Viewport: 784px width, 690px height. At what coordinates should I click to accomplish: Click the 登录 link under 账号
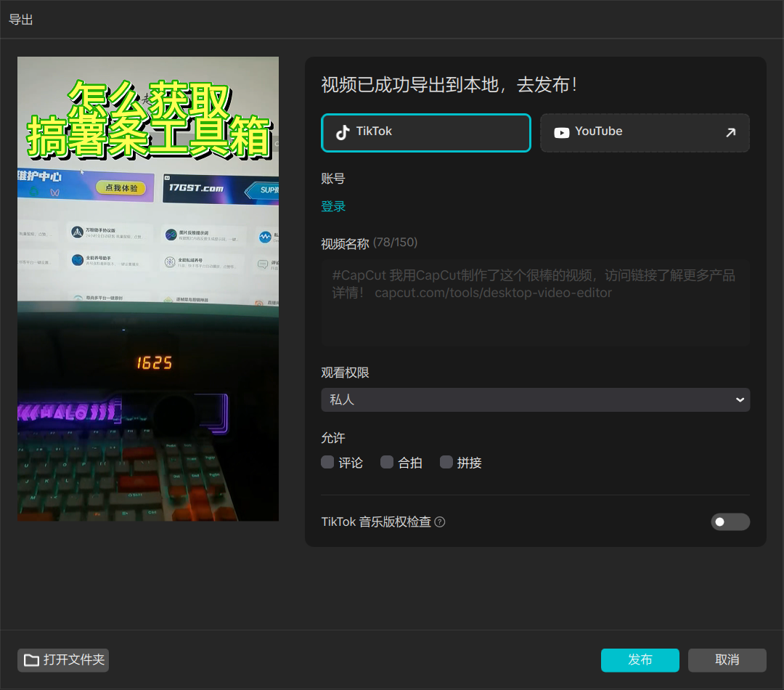(333, 206)
